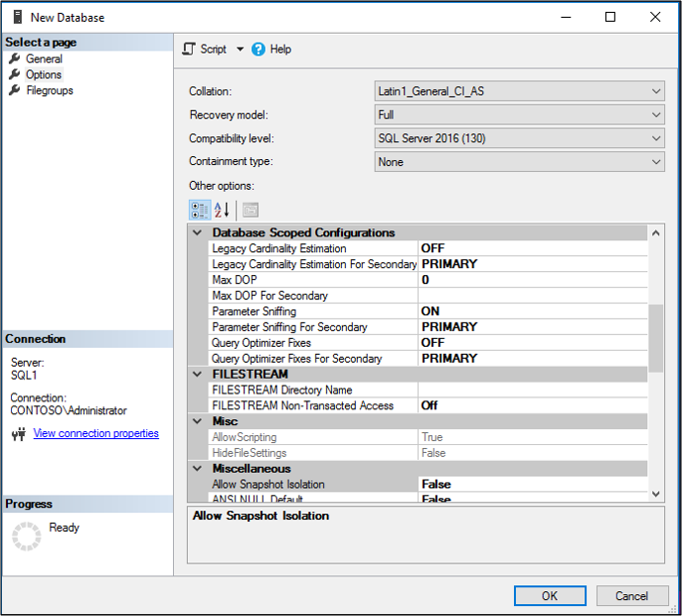The image size is (682, 616).
Task: Collapse Database Scoped Configurations section
Action: click(197, 232)
